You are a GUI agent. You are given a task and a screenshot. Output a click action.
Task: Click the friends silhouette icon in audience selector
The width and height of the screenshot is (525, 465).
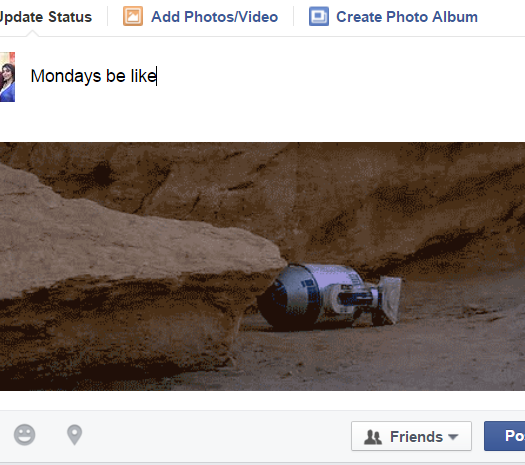(373, 437)
